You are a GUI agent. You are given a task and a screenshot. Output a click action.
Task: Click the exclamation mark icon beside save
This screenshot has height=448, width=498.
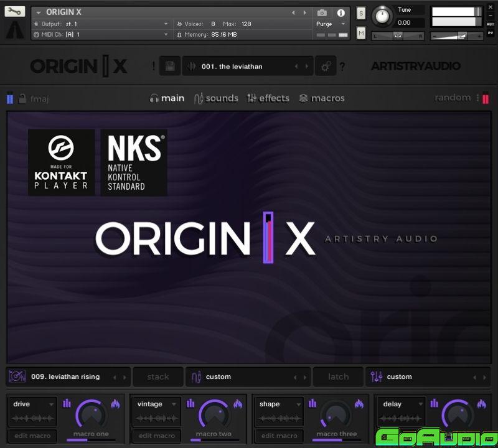pyautogui.click(x=154, y=67)
